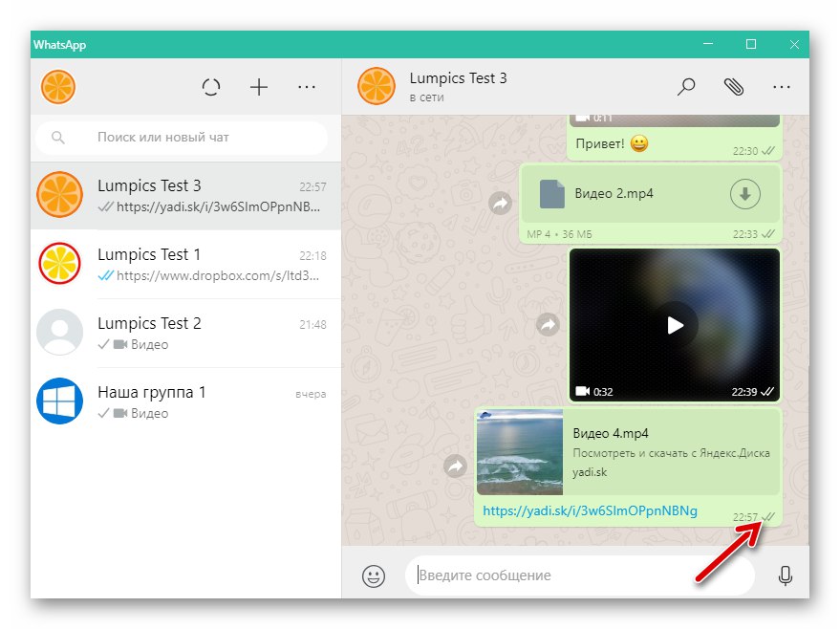Forward the 0:32 video message
This screenshot has width=840, height=629.
click(x=548, y=325)
